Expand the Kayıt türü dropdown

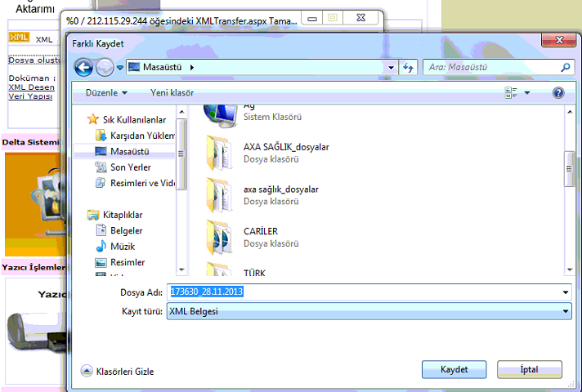click(566, 311)
